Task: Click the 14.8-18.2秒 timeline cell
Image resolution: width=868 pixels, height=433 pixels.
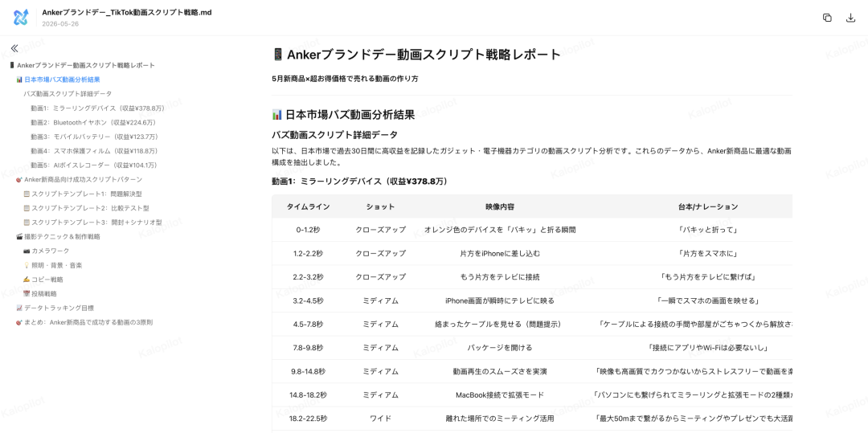Action: coord(308,395)
